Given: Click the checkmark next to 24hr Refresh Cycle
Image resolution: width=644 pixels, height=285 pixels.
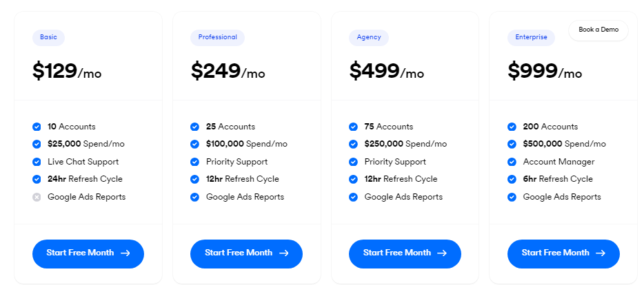Looking at the screenshot, I should [37, 179].
